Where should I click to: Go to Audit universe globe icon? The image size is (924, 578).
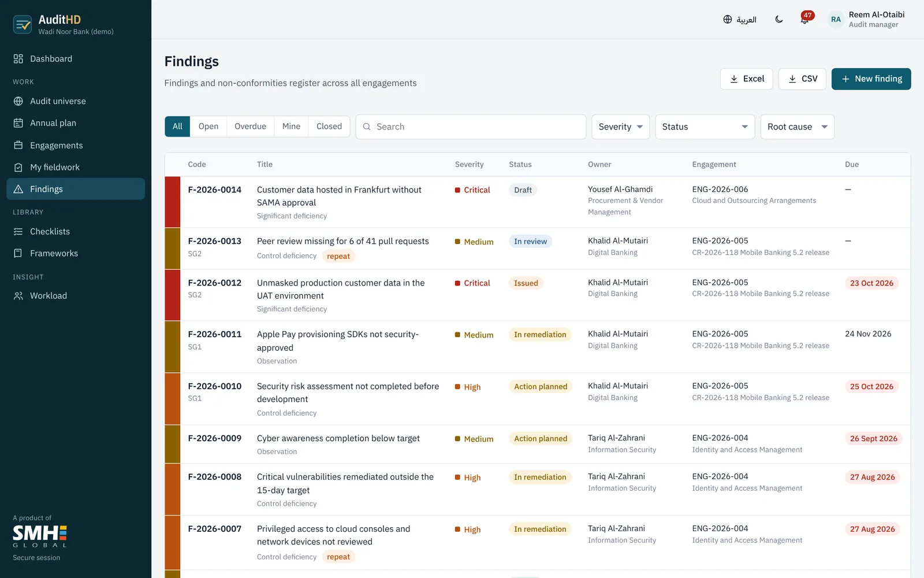click(x=18, y=101)
